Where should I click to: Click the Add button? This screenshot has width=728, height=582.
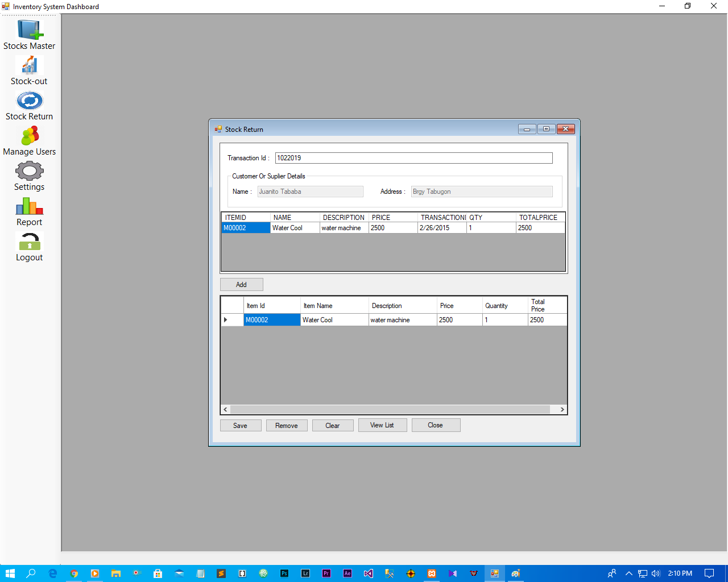tap(241, 284)
